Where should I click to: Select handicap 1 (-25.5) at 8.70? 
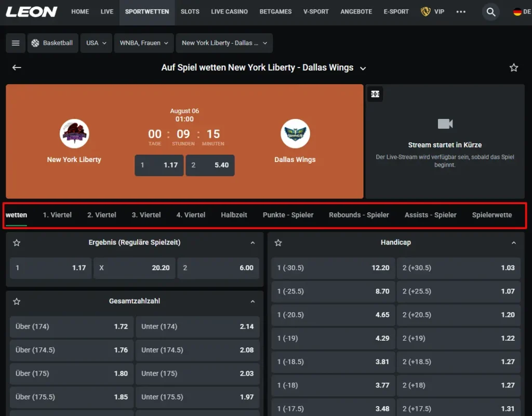tap(333, 291)
